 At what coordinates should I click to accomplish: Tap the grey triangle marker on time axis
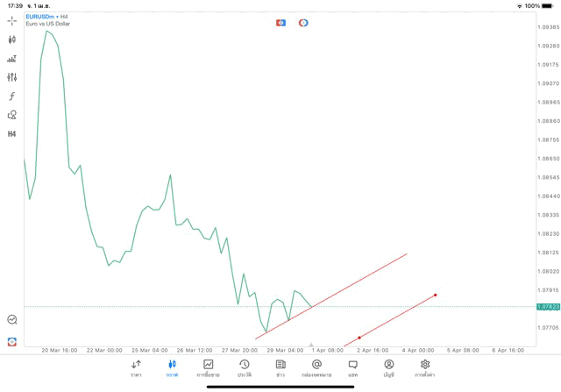point(311,346)
